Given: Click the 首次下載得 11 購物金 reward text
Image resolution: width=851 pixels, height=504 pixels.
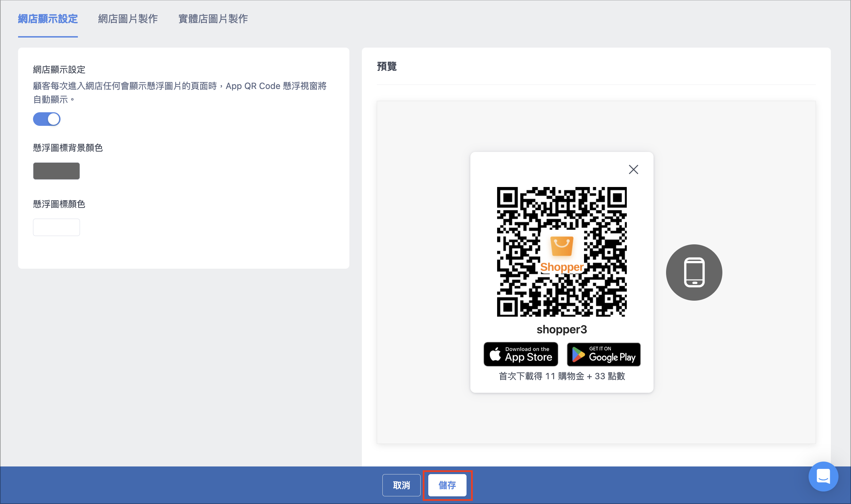Looking at the screenshot, I should coord(562,376).
